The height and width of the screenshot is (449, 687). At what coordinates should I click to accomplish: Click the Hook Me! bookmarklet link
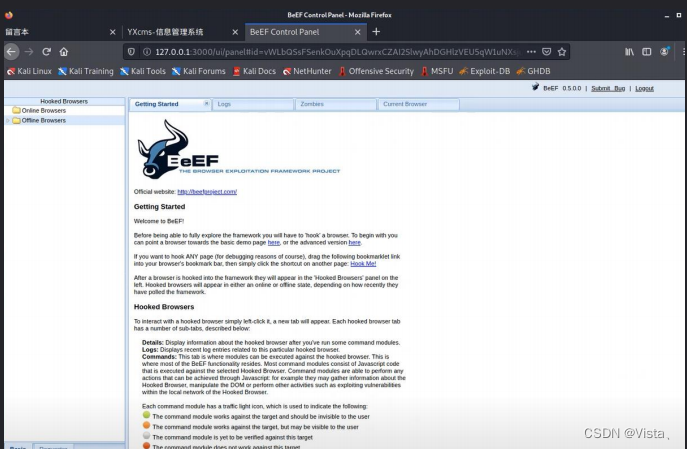point(363,264)
